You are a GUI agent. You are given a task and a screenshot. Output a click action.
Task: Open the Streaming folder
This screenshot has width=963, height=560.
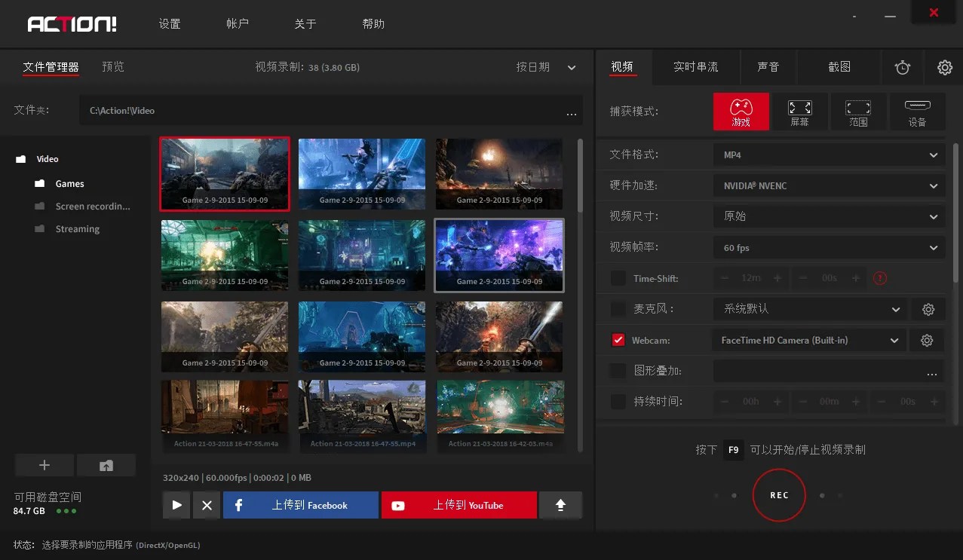point(77,229)
